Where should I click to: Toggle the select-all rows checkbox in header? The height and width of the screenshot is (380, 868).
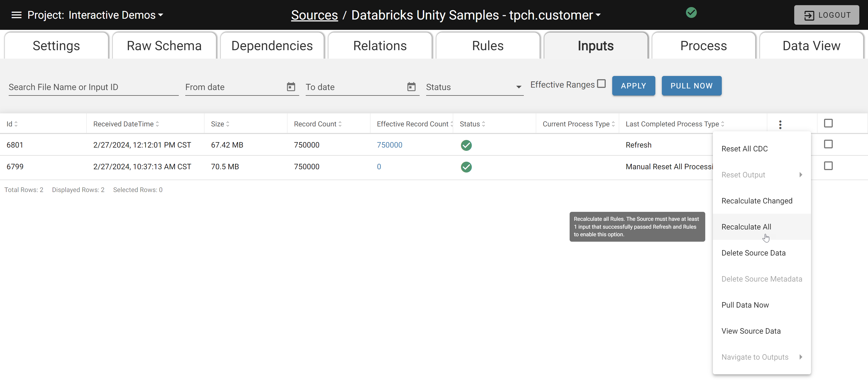pos(828,123)
